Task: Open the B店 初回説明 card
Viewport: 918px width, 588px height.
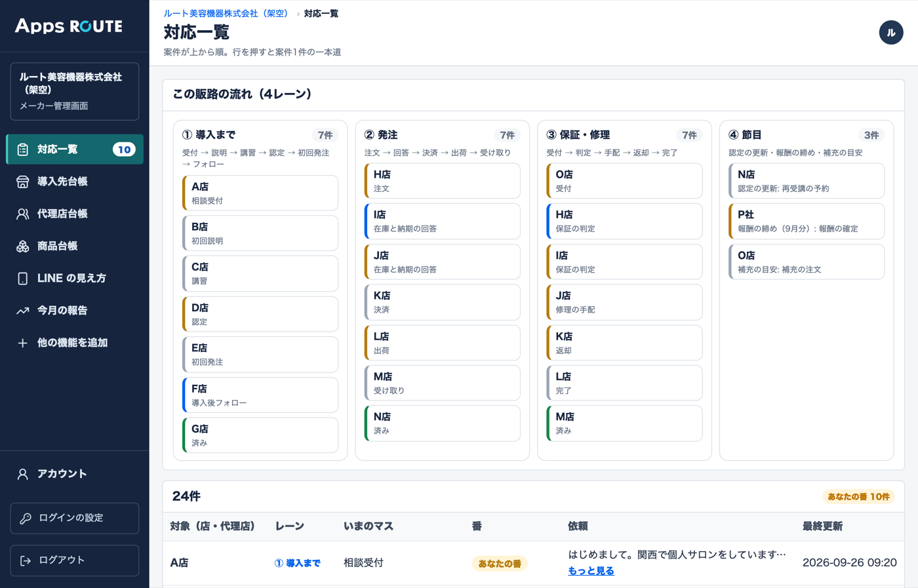Action: (x=260, y=233)
